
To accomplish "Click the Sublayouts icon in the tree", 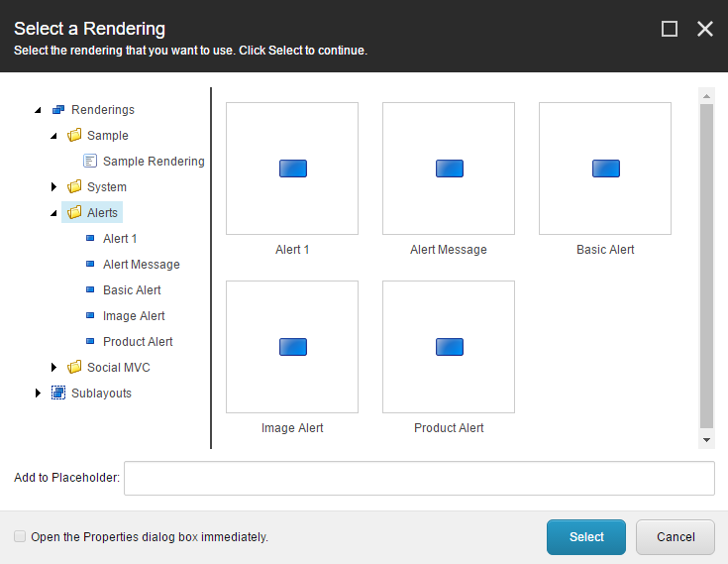I will pyautogui.click(x=58, y=394).
